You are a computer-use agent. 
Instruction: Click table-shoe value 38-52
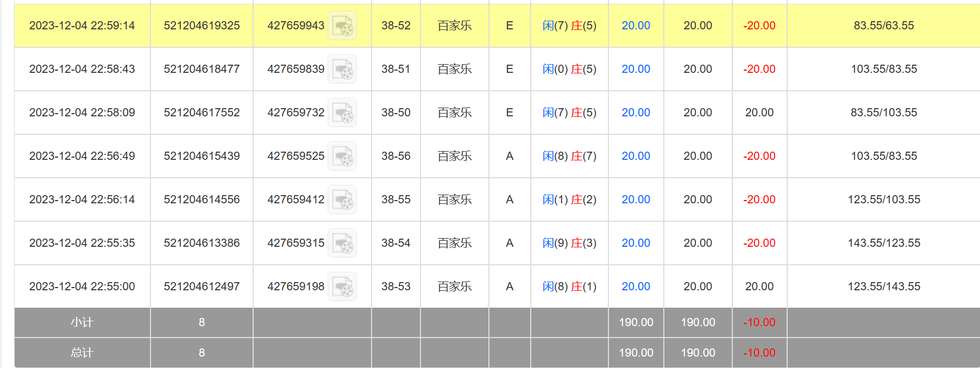click(x=395, y=26)
